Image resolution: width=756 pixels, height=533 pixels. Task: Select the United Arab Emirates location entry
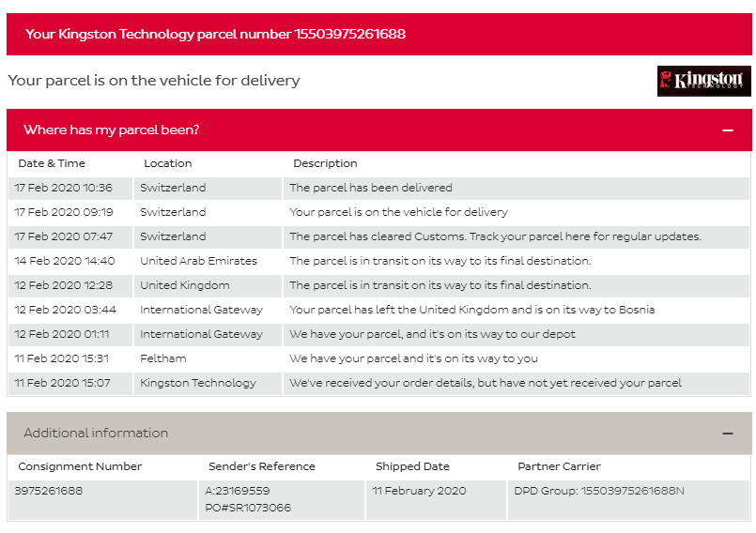pos(198,261)
